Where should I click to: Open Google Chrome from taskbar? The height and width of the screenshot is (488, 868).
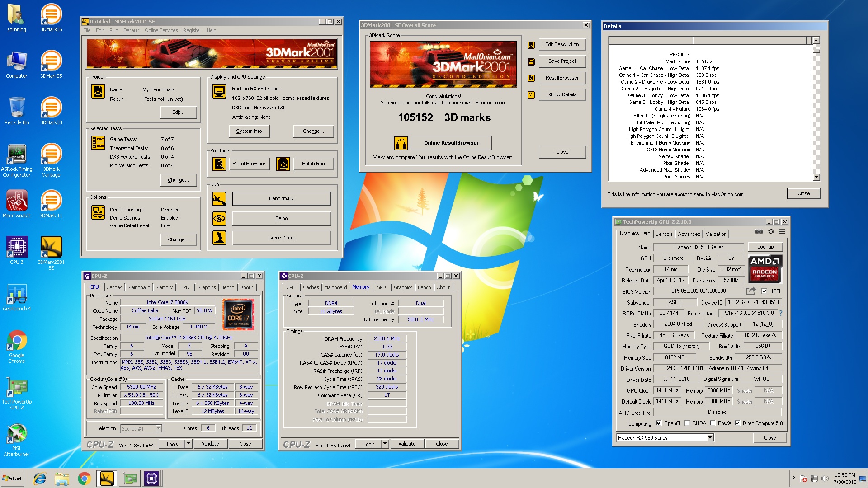tap(84, 479)
